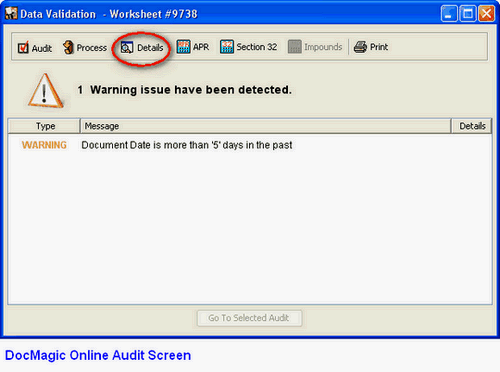Sort by the Type column header
The width and height of the screenshot is (500, 372).
point(44,126)
